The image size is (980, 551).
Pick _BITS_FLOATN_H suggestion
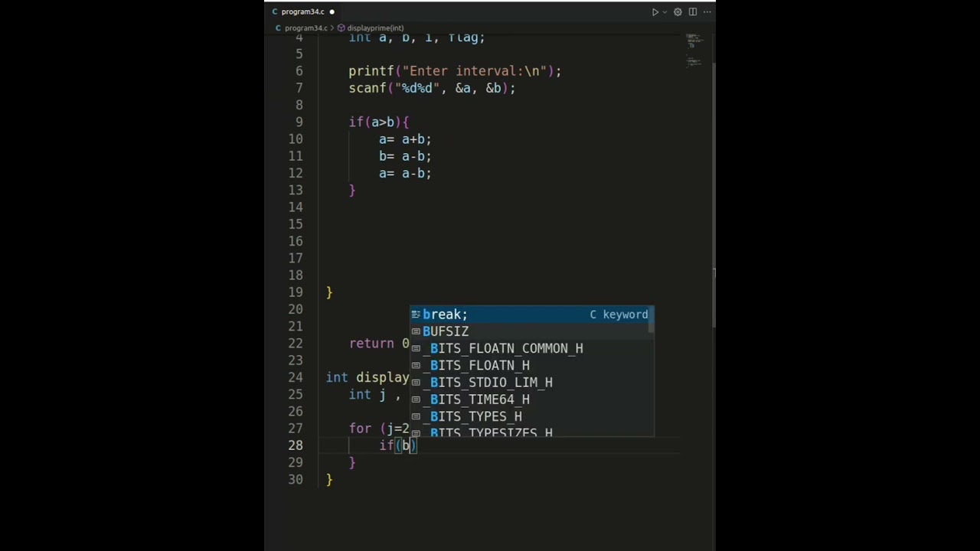pos(531,365)
